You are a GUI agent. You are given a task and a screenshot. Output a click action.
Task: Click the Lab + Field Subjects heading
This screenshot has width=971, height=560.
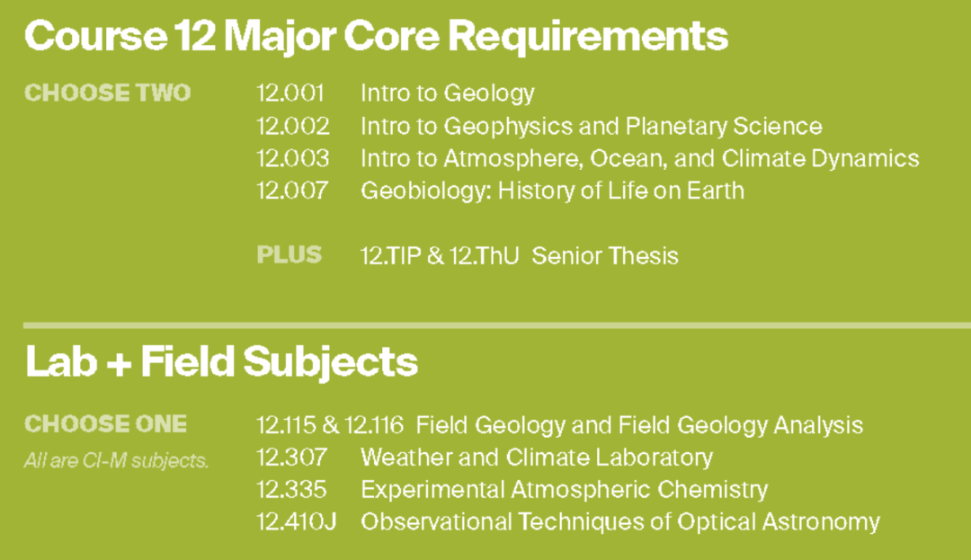221,361
